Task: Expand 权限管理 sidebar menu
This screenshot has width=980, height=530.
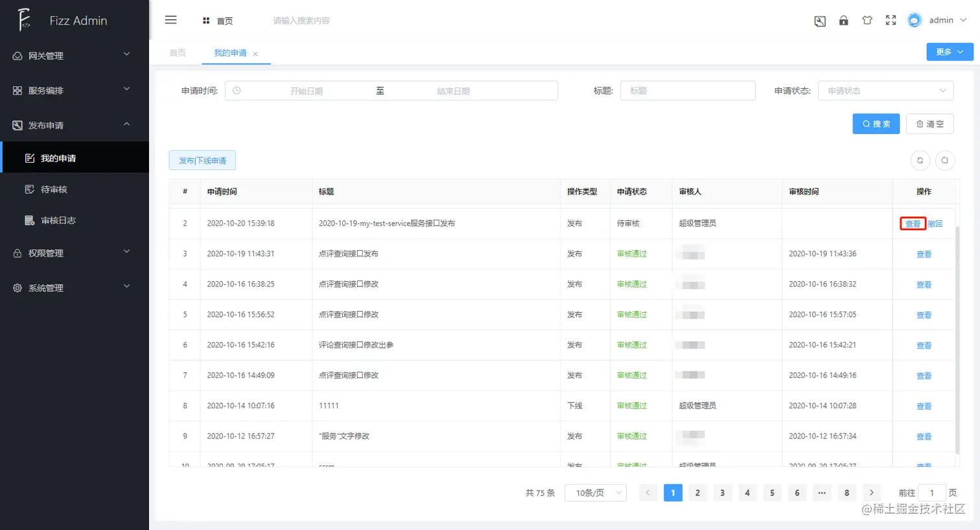Action: [75, 253]
